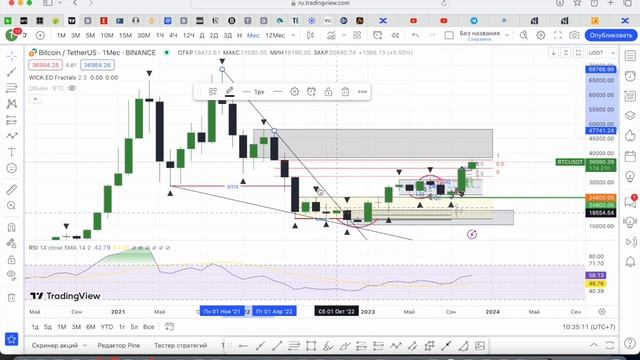Click the Опубликовать button

click(x=611, y=36)
